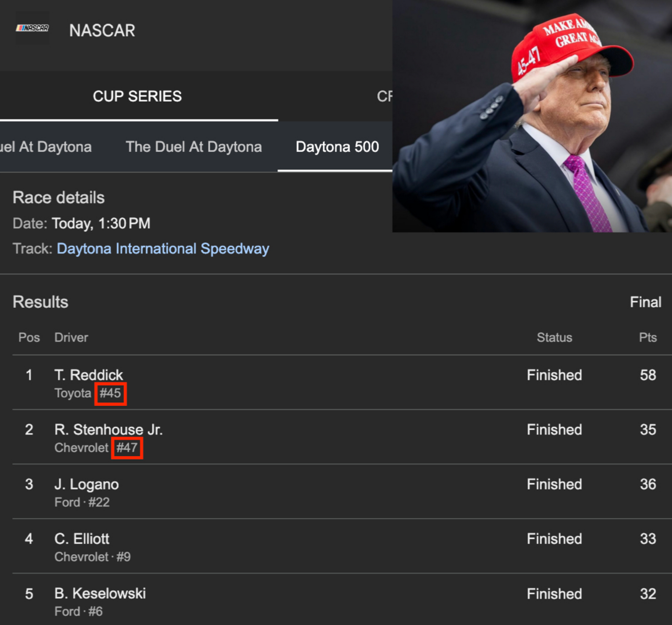The width and height of the screenshot is (672, 625).
Task: Click the NASCAR title text
Action: point(102,31)
